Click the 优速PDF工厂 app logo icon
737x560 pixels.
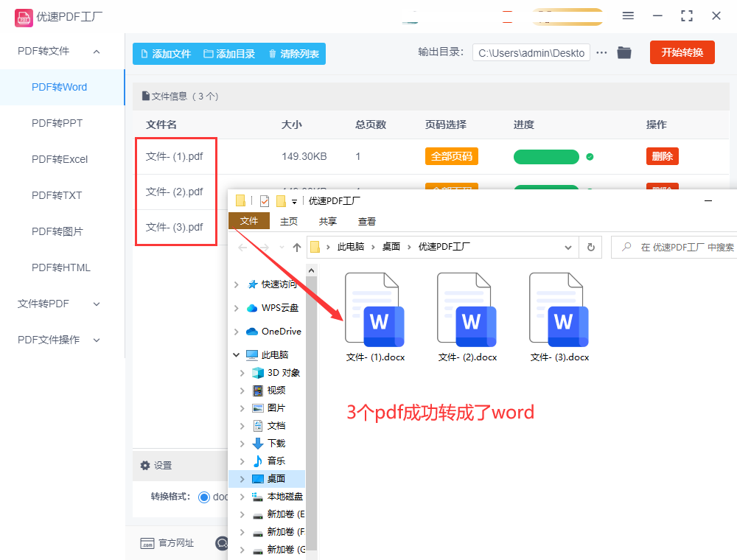24,18
